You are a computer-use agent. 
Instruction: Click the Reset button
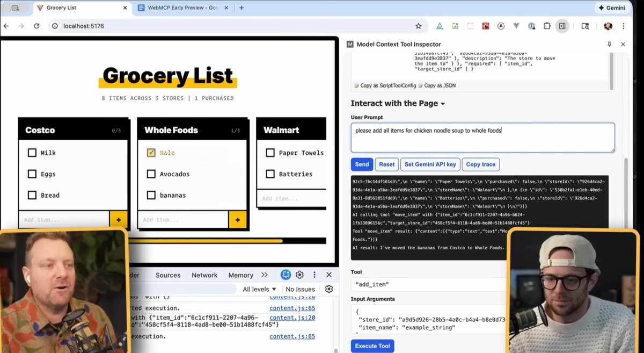(386, 164)
